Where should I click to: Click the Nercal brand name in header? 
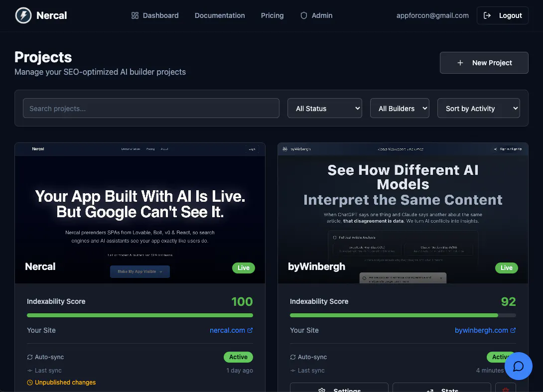click(52, 15)
